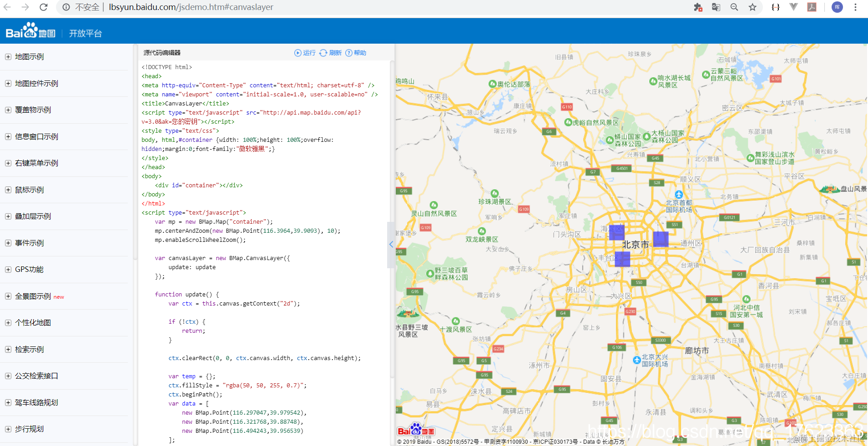Click the curly braces extension icon

(776, 7)
